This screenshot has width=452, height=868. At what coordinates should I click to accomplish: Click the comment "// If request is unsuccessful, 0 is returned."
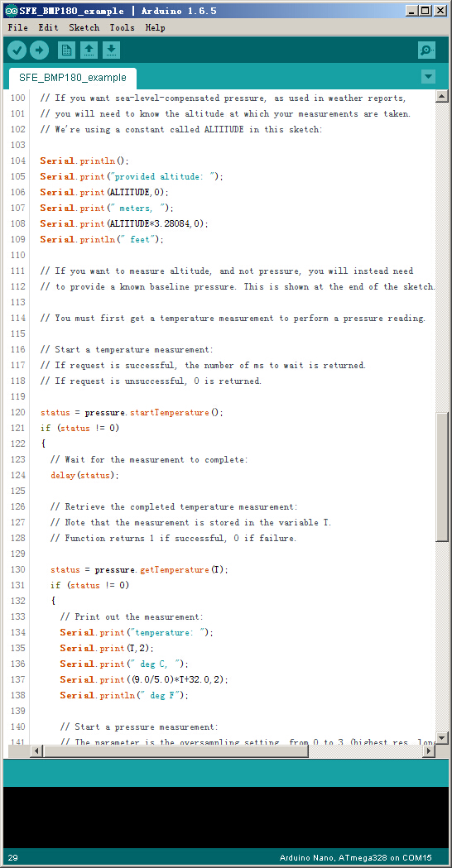tap(151, 381)
